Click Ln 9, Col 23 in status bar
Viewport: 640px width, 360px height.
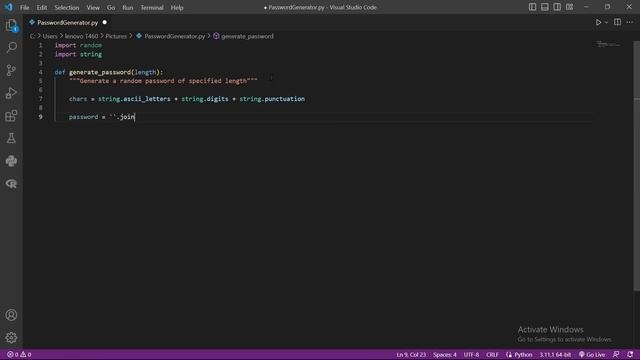pos(411,355)
